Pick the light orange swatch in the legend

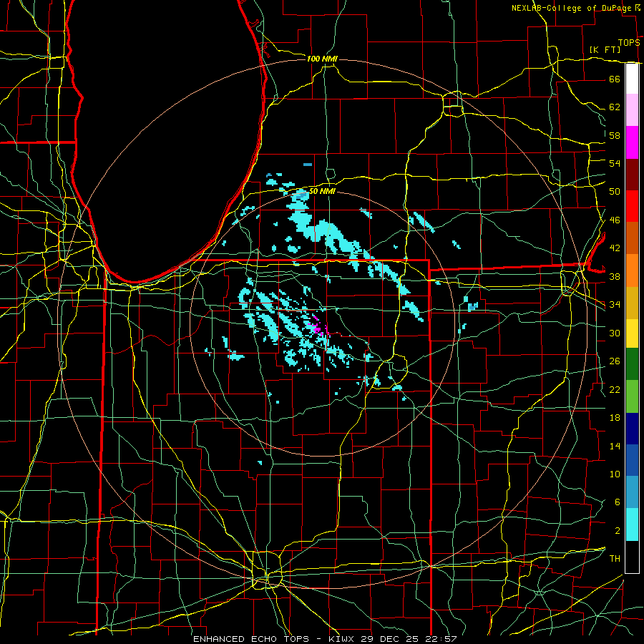[632, 270]
